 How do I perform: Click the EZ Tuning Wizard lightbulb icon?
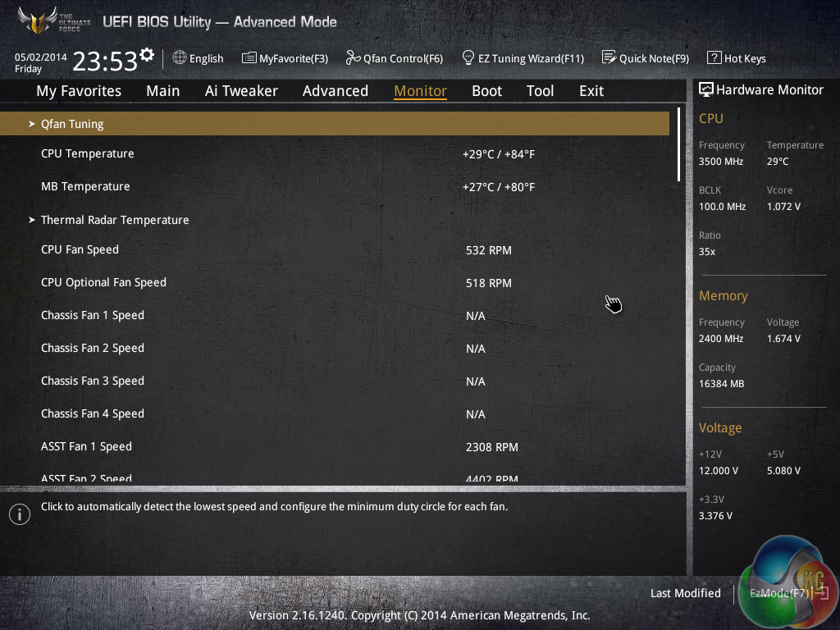point(468,57)
